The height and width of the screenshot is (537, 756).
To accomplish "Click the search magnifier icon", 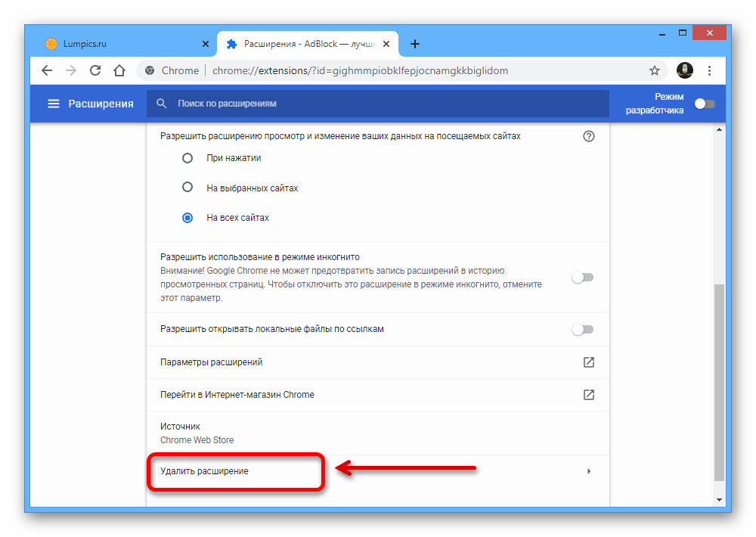I will click(x=162, y=104).
